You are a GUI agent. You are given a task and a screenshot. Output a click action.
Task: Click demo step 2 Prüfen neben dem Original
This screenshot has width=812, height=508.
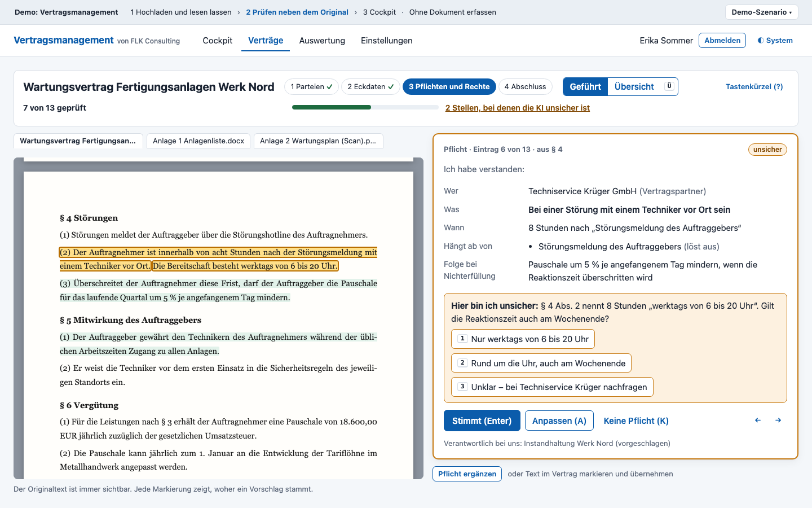click(x=297, y=12)
